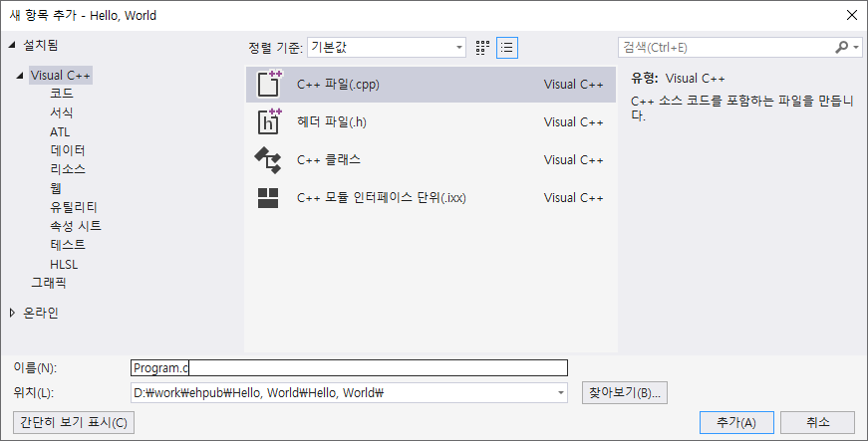This screenshot has width=868, height=441.
Task: Click the 취소 cancel button
Action: pos(817,422)
